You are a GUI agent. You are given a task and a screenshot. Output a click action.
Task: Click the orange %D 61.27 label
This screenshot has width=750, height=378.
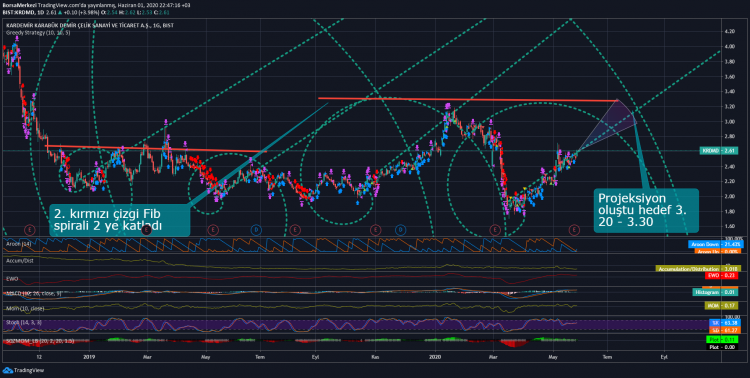pyautogui.click(x=725, y=330)
